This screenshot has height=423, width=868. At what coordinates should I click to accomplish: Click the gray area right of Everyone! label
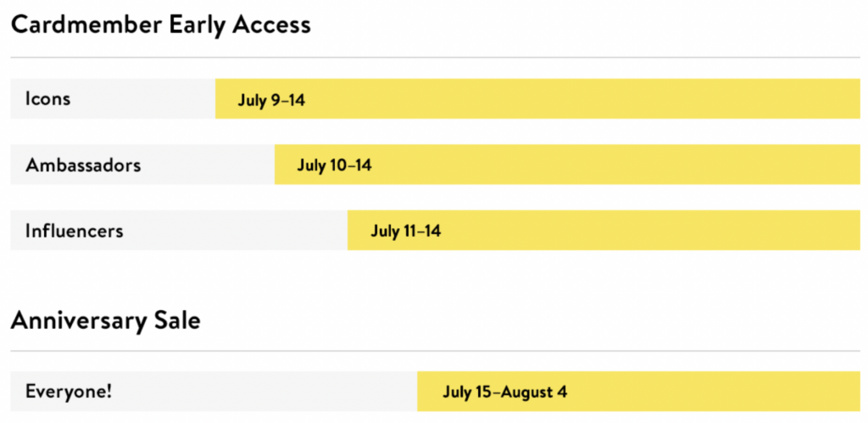click(264, 392)
